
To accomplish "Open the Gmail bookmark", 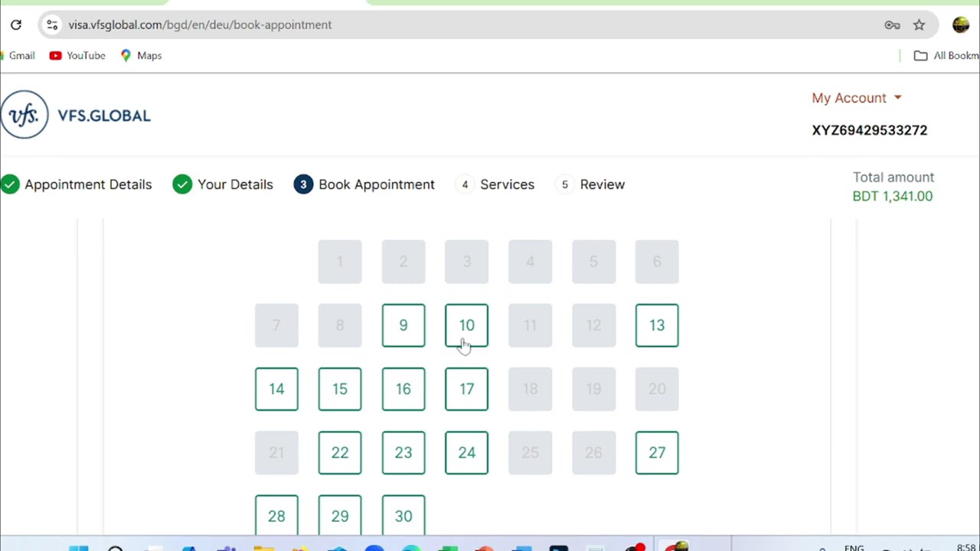I will [18, 55].
